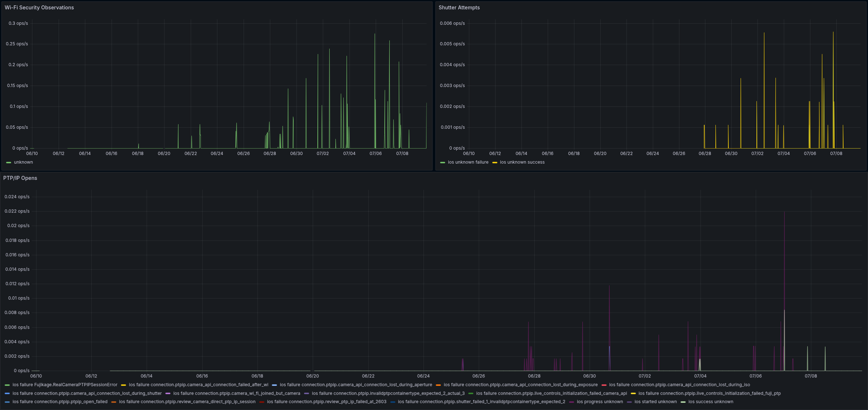Select 'invalidptpcontainertype_expected_2_actual_3' legend entry
868x410 pixels.
[x=388, y=393]
